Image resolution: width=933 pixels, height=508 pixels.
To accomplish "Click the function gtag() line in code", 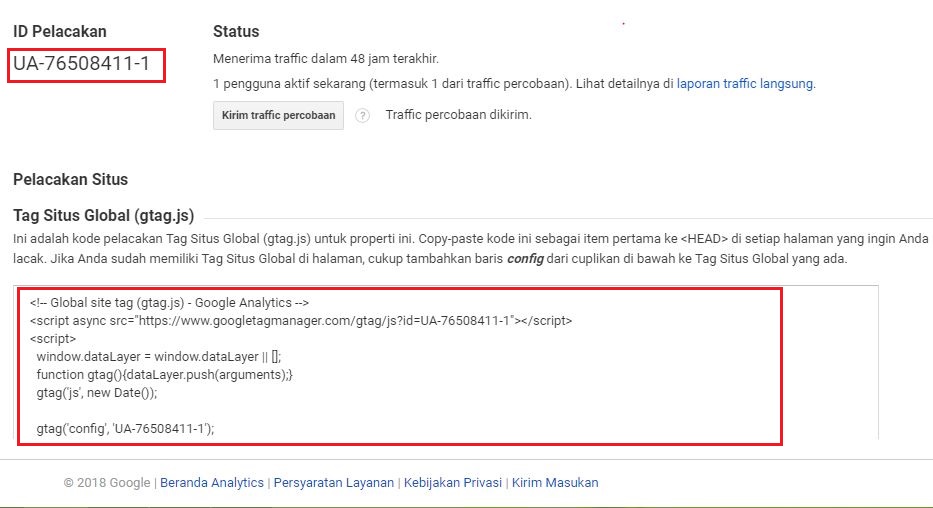I will (164, 374).
